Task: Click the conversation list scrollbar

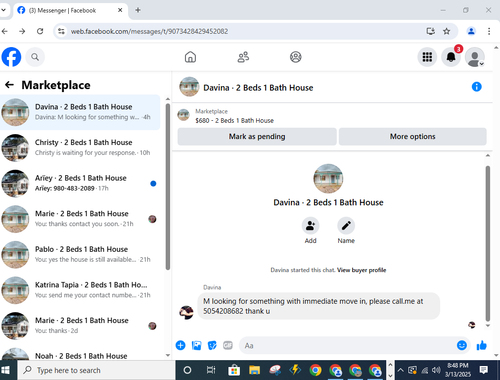Action: [x=168, y=187]
